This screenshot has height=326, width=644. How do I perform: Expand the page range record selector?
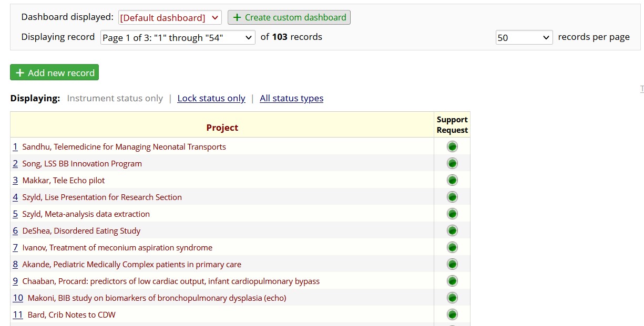click(x=178, y=38)
